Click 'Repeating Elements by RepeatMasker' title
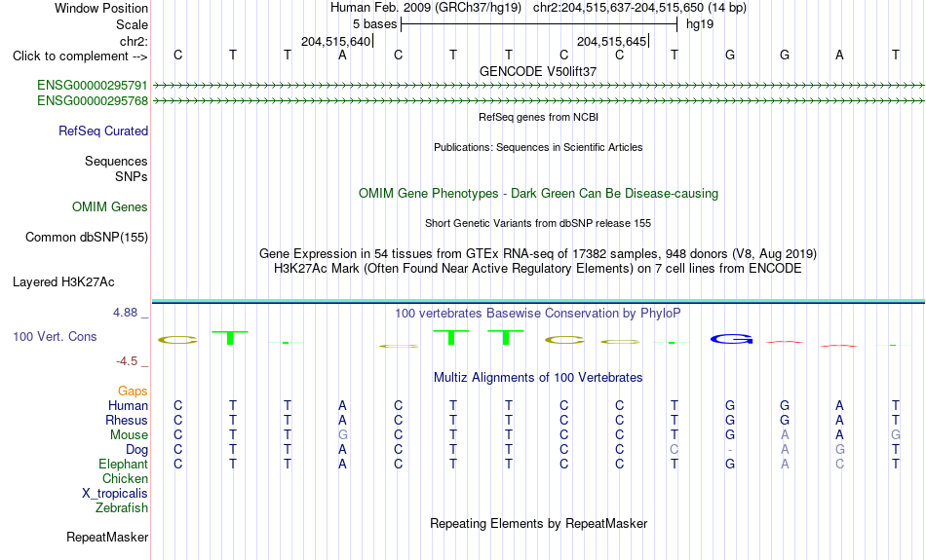This screenshot has height=560, width=926. click(538, 523)
